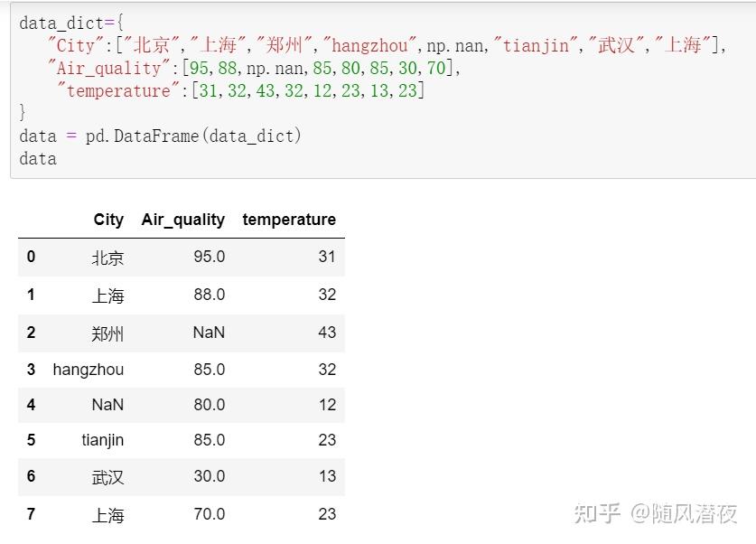Click the 北京 cell in City column
Image resolution: width=756 pixels, height=544 pixels.
click(x=107, y=258)
